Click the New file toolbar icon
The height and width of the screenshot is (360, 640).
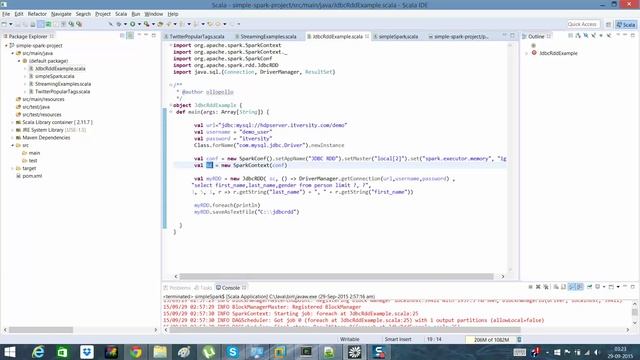pyautogui.click(x=4, y=24)
